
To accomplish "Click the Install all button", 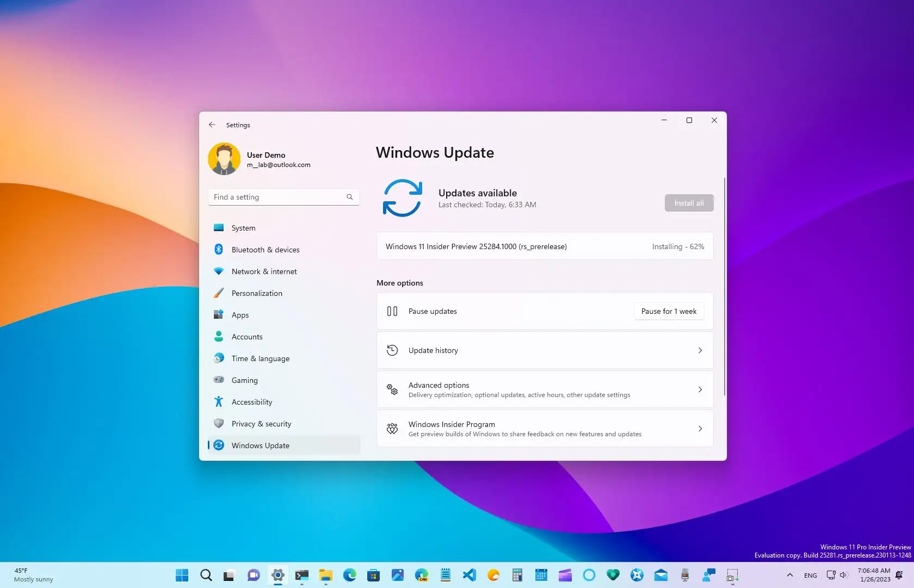I will (x=689, y=203).
